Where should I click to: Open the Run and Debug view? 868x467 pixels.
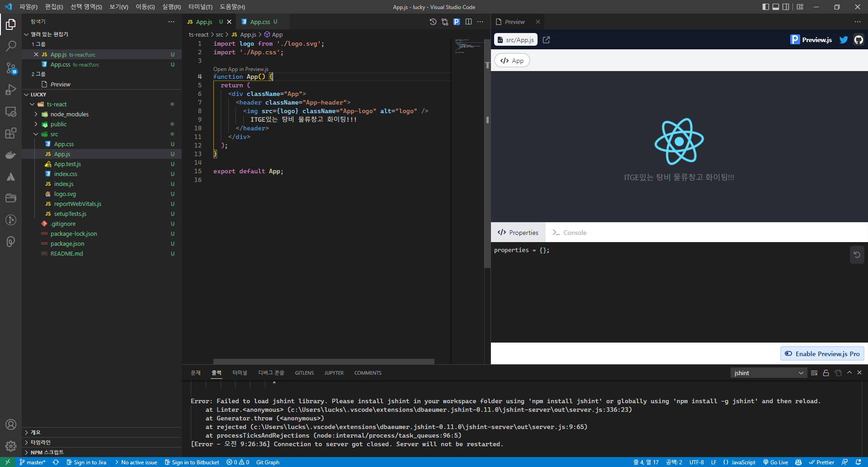pos(11,90)
